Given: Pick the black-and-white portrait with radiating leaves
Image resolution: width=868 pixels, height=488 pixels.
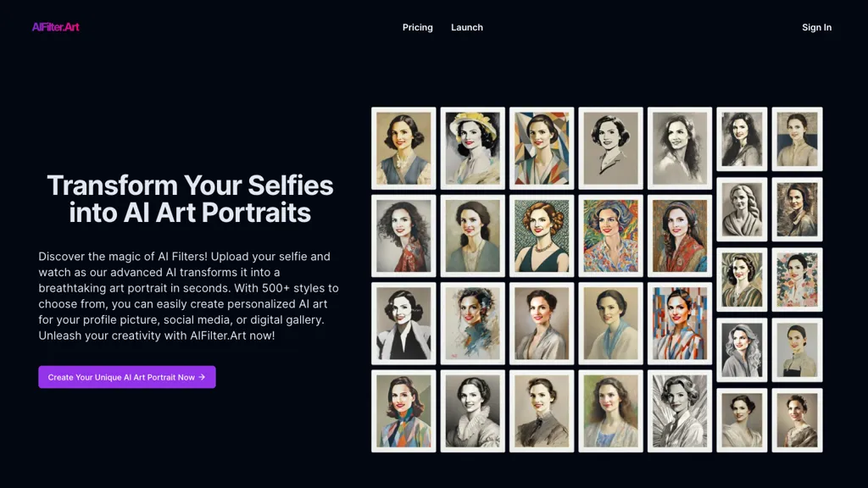Looking at the screenshot, I should (x=680, y=410).
